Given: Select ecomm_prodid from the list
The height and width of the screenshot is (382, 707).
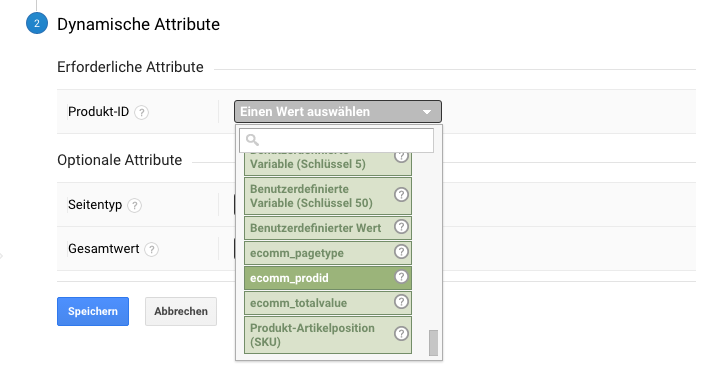Looking at the screenshot, I should [328, 278].
